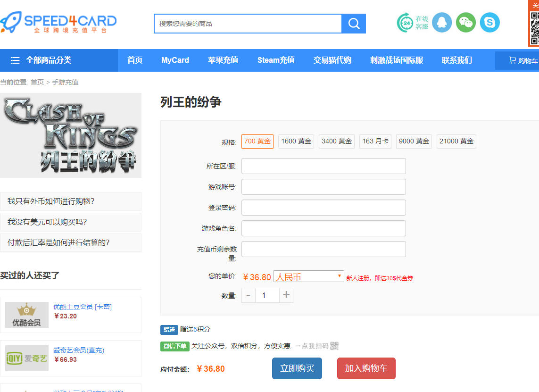Click the 微信下单 green badge
The height and width of the screenshot is (392, 539).
click(x=174, y=346)
